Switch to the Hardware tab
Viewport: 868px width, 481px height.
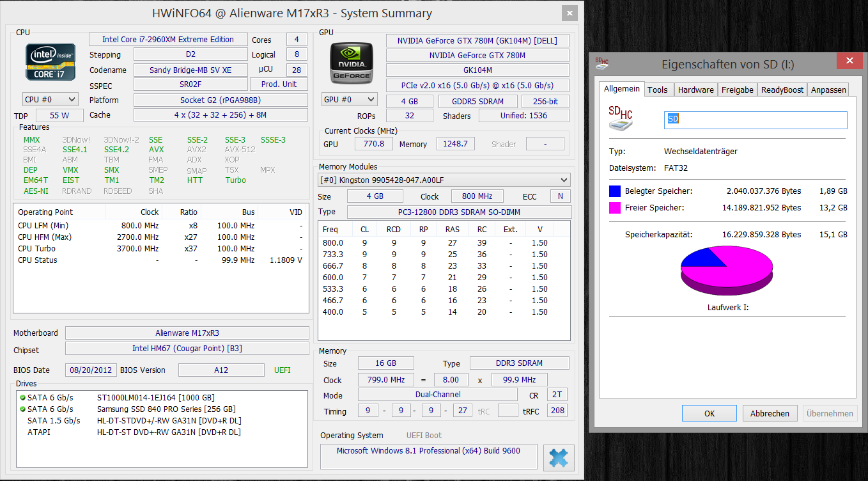tap(695, 90)
